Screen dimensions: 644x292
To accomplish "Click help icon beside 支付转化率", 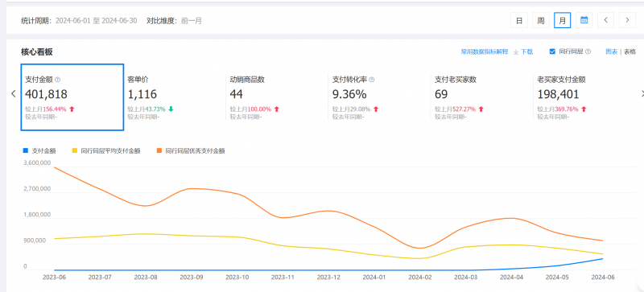I will point(372,80).
